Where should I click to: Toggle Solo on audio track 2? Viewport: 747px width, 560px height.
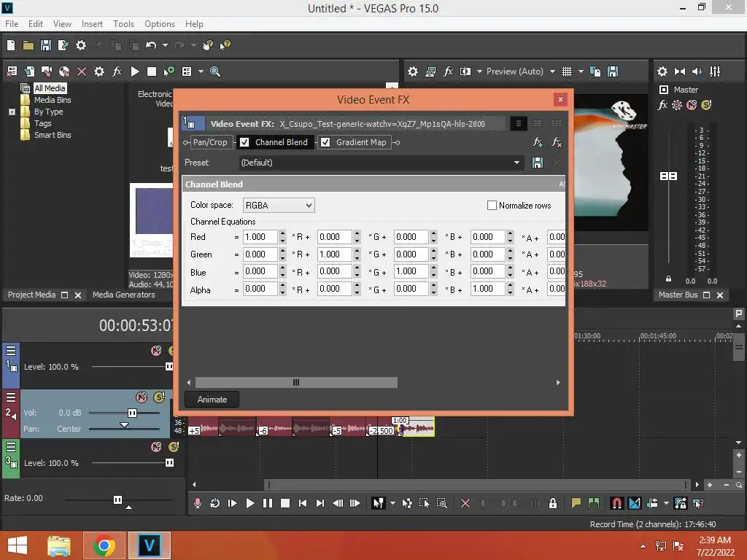click(159, 397)
